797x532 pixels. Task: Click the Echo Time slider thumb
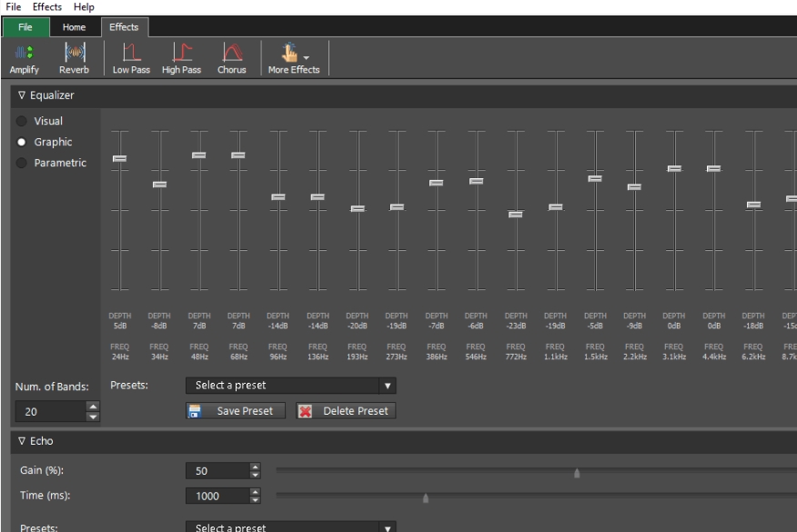pyautogui.click(x=426, y=498)
